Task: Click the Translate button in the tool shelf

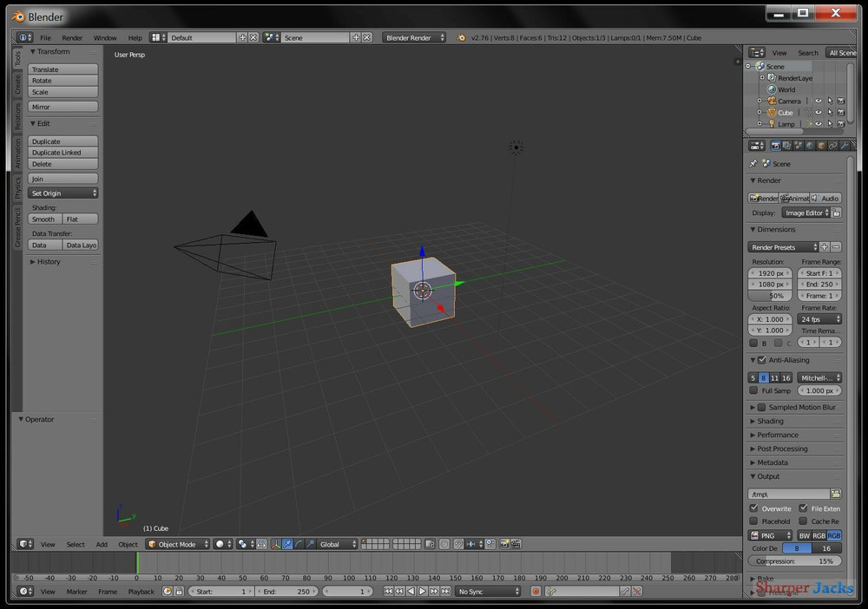Action: (62, 69)
